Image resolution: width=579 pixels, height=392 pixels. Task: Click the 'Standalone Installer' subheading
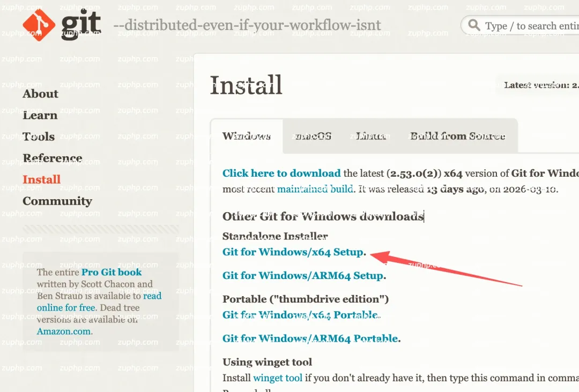pos(275,236)
